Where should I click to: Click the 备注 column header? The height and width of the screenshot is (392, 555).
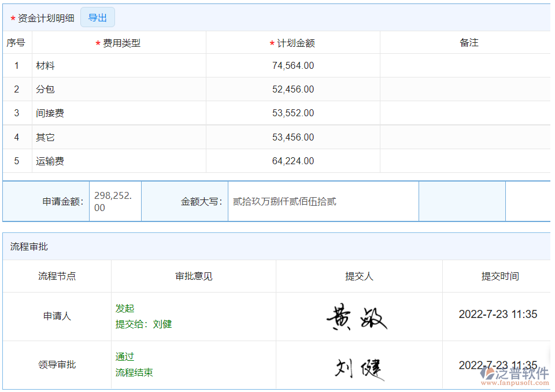(469, 42)
